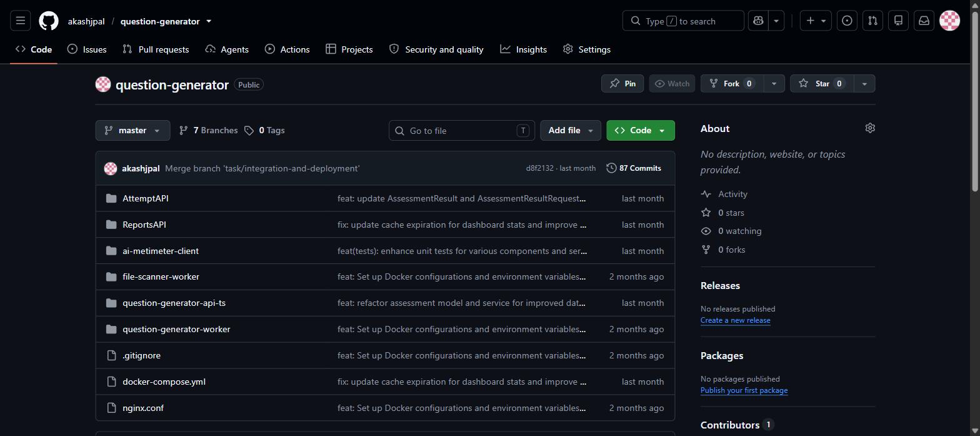Open the repository Settings tab
This screenshot has width=980, height=436.
[587, 49]
